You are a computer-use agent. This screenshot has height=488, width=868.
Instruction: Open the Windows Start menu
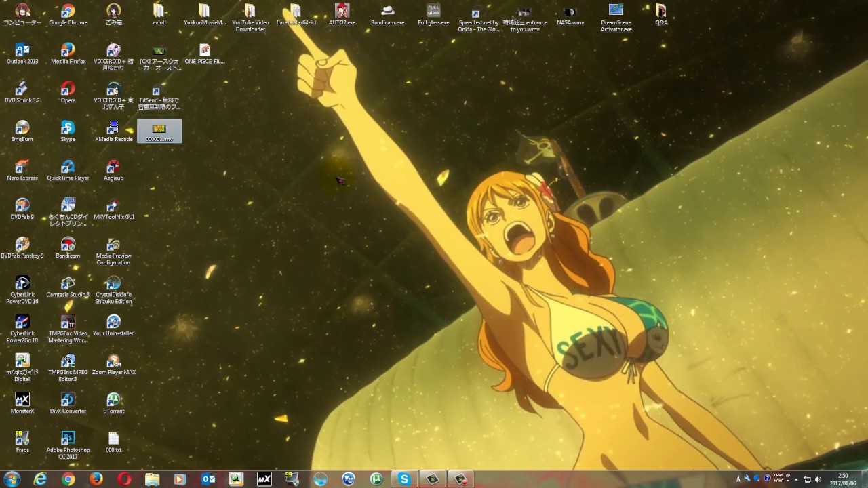[12, 479]
